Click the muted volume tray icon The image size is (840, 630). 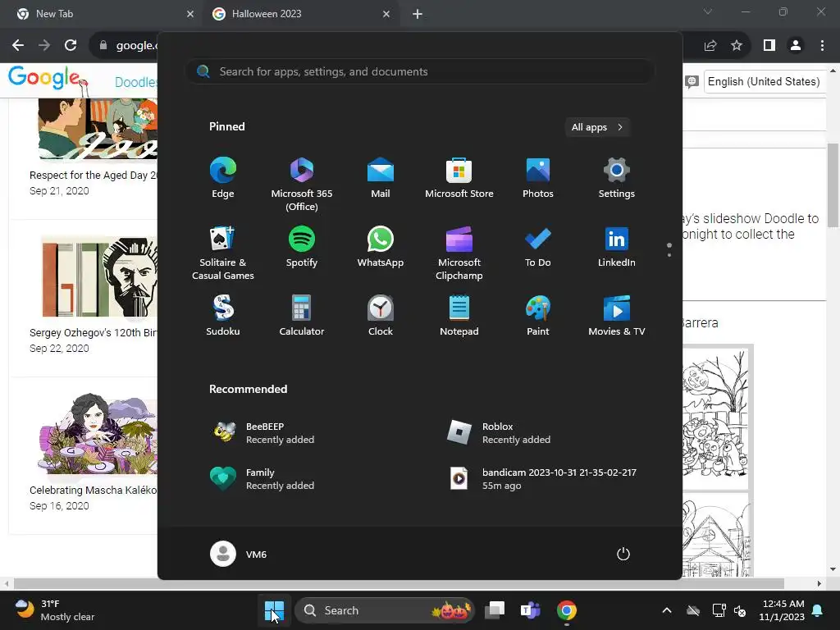click(x=741, y=610)
